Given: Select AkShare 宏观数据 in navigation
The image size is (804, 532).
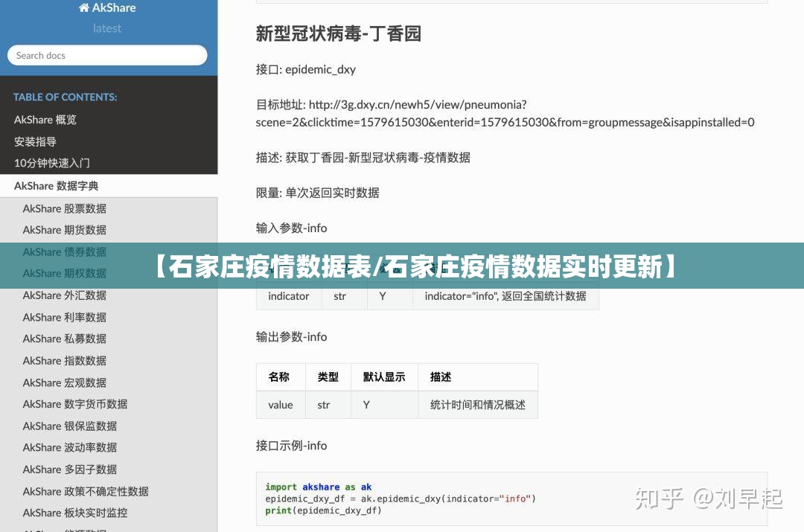Looking at the screenshot, I should point(65,382).
